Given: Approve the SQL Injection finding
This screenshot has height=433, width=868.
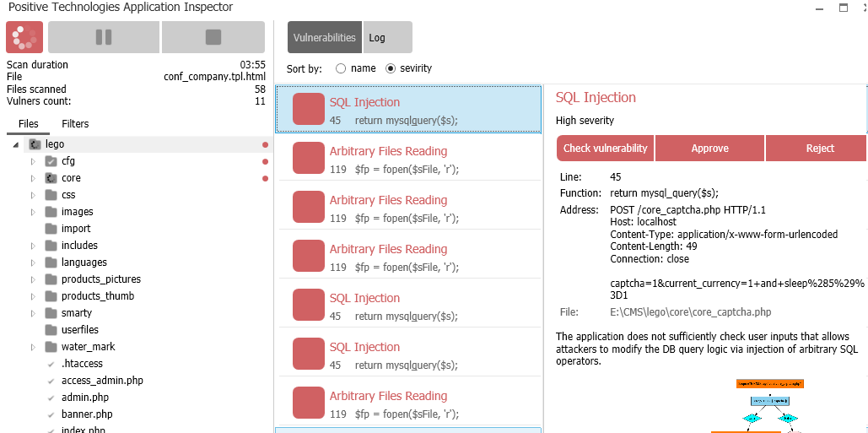Looking at the screenshot, I should click(x=709, y=149).
